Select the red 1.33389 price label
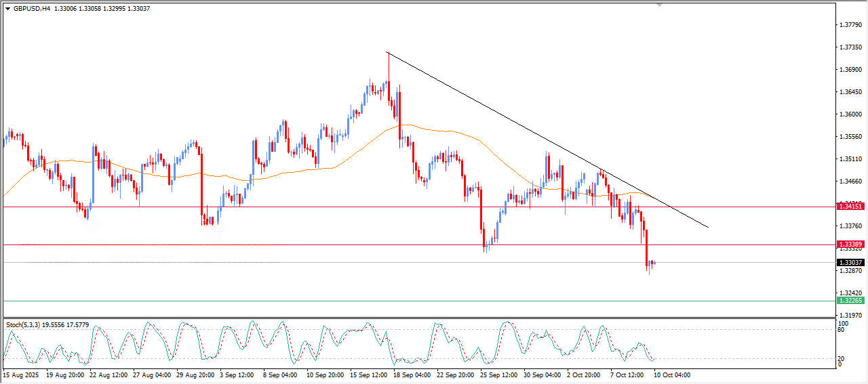The width and height of the screenshot is (868, 384). (850, 244)
